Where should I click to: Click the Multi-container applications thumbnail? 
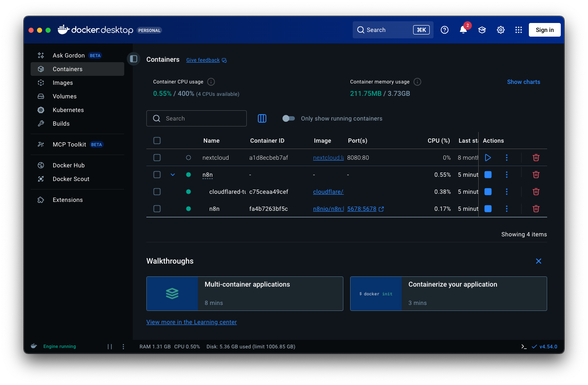[x=172, y=293]
